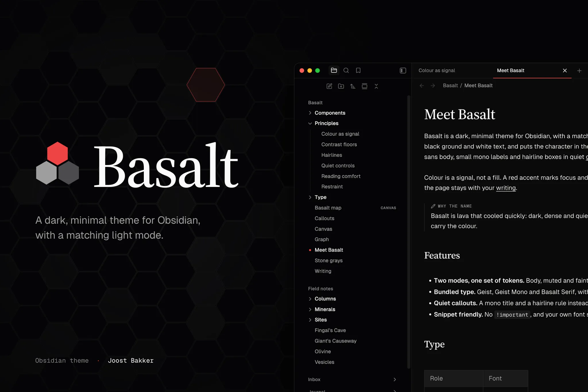Open the Hairlines note

332,155
